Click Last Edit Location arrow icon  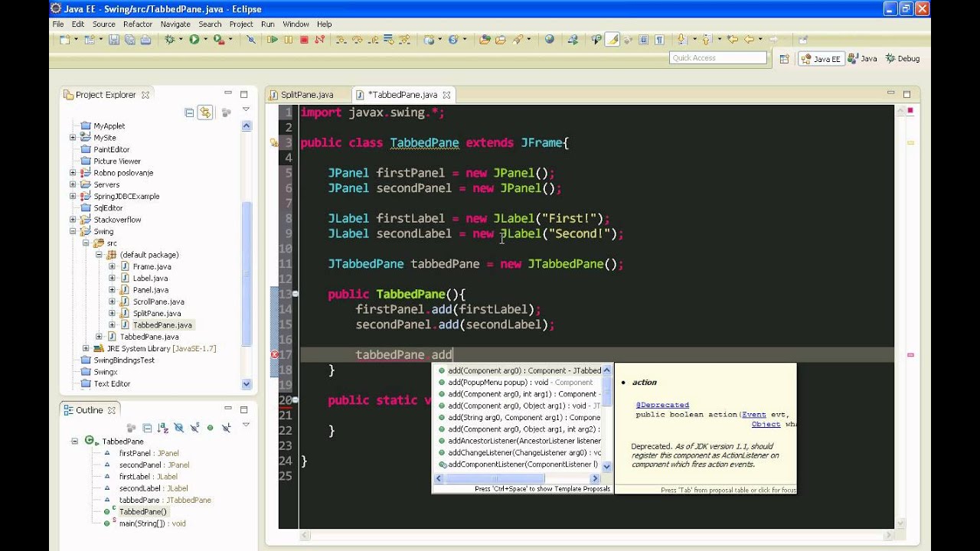(x=732, y=40)
